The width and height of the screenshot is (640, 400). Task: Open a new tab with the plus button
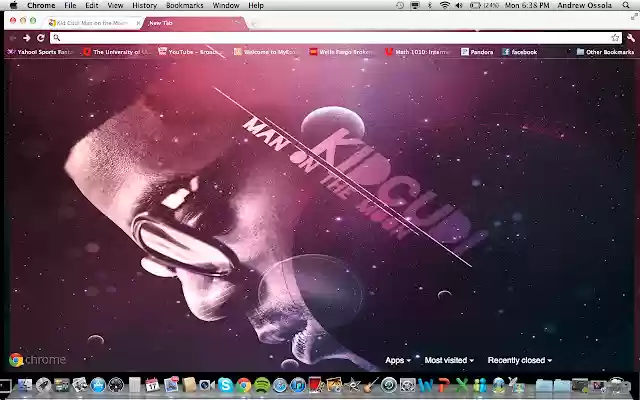coord(253,24)
